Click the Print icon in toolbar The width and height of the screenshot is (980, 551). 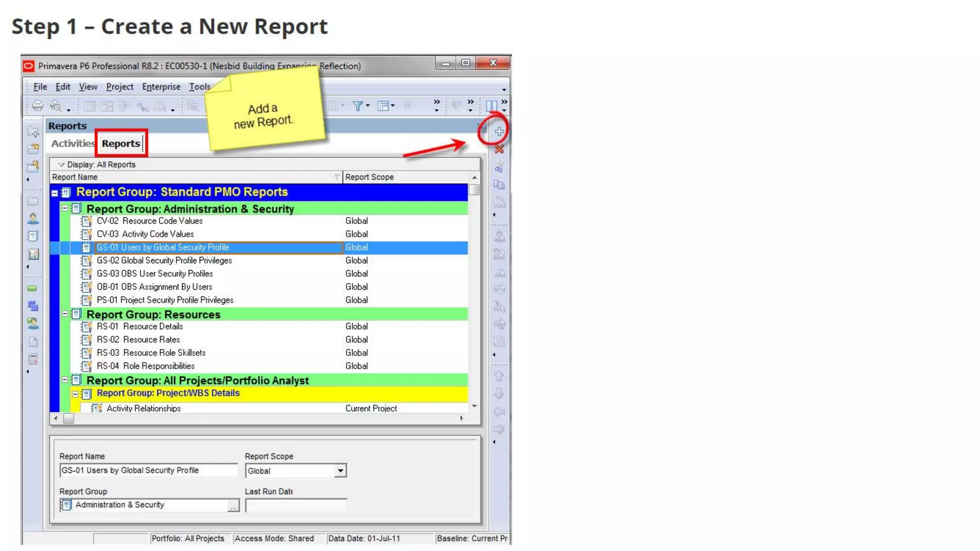point(37,106)
